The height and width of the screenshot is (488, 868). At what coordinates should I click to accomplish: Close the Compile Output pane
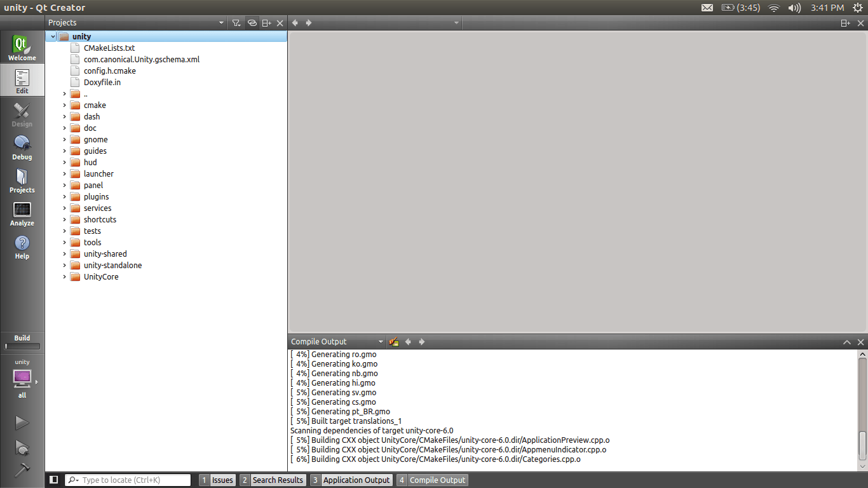[861, 342]
